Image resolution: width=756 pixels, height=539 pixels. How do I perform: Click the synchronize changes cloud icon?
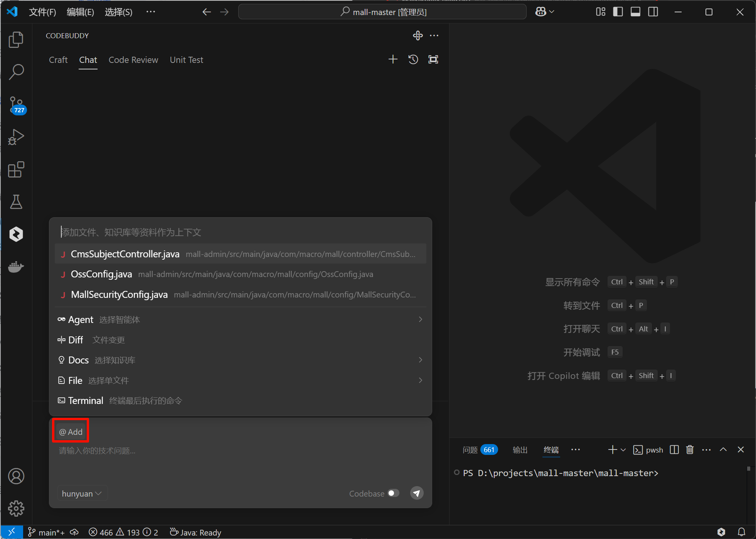(x=74, y=532)
